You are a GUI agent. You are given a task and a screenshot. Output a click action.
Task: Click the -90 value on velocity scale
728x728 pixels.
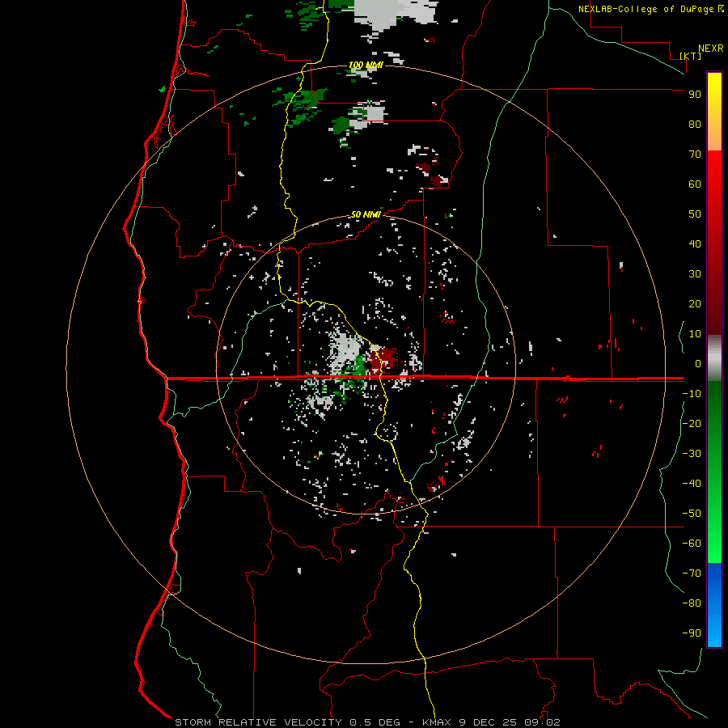[692, 633]
